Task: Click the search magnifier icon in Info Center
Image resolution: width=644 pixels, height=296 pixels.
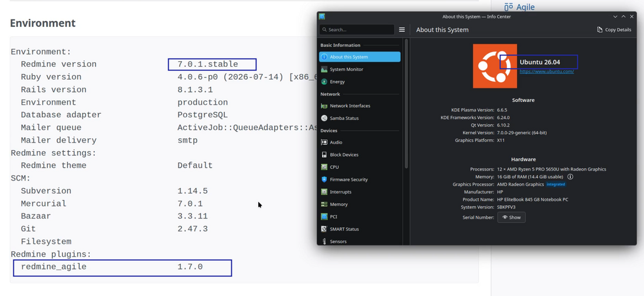Action: 324,29
